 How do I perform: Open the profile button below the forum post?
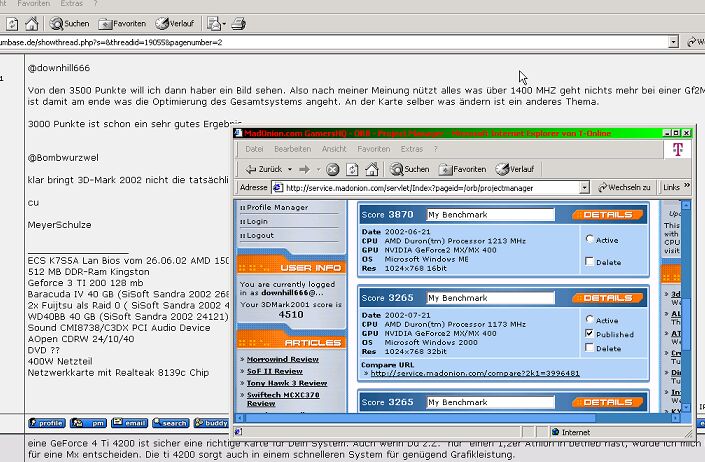47,423
